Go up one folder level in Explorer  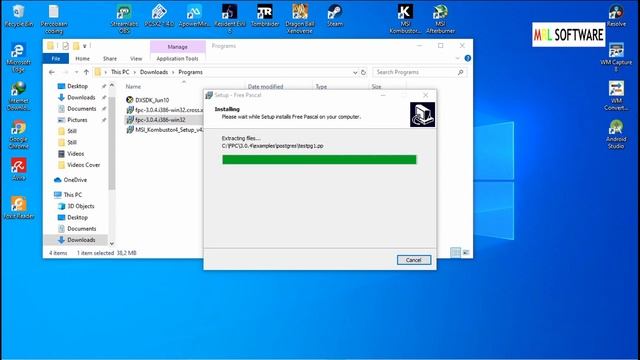coord(86,72)
